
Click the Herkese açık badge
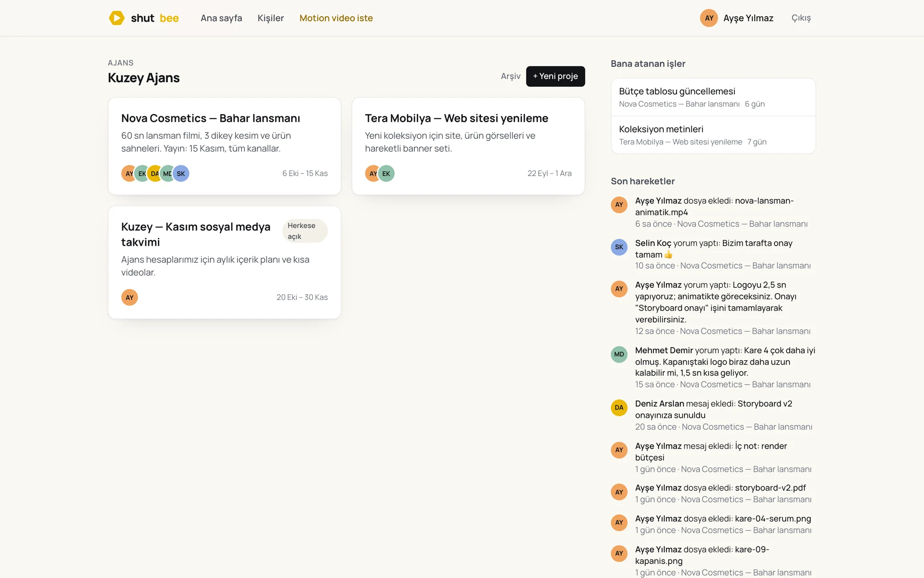(x=305, y=231)
